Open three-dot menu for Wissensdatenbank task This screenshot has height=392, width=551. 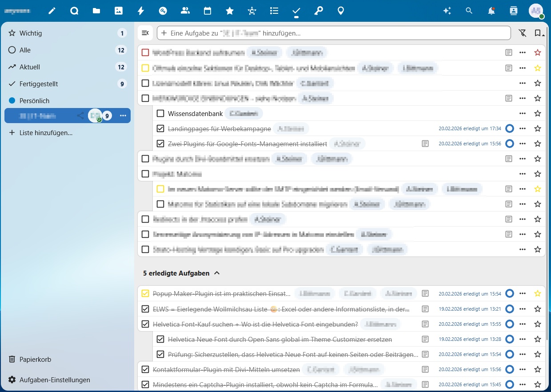523,113
